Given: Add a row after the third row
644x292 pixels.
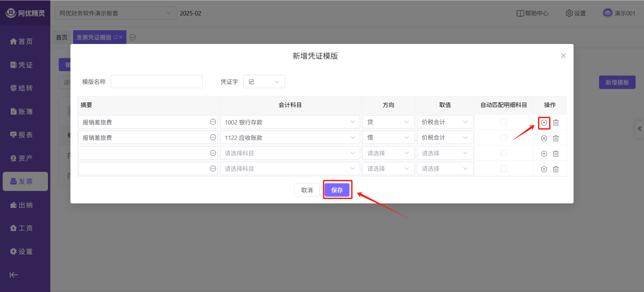Looking at the screenshot, I should tap(544, 154).
